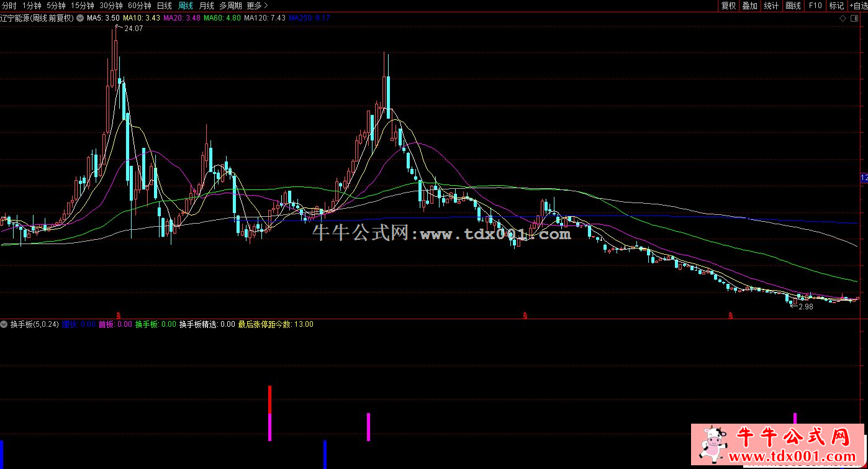Add stock via +自选 button
The height and width of the screenshot is (469, 868).
pos(858,6)
